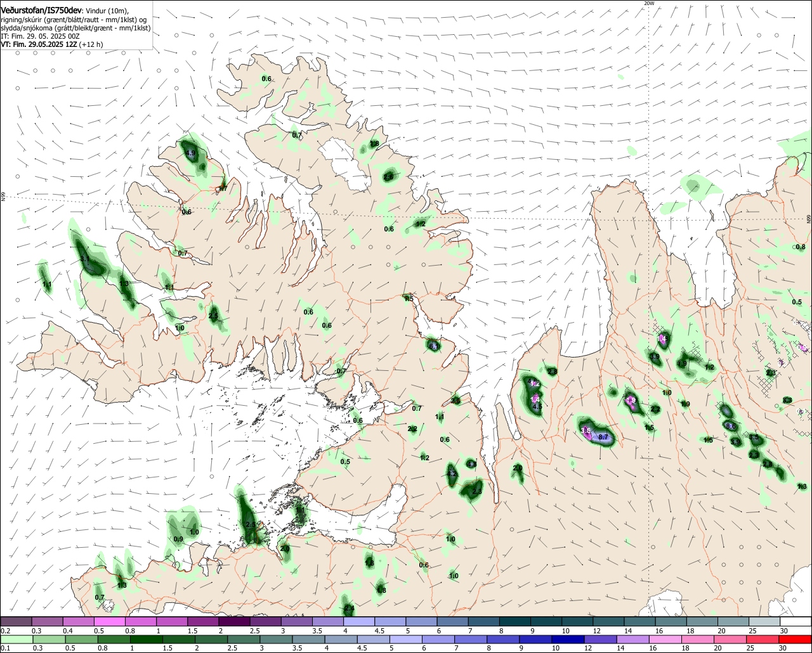Click the 0.2 label in the upper legend
Image resolution: width=812 pixels, height=653 pixels.
5,631
